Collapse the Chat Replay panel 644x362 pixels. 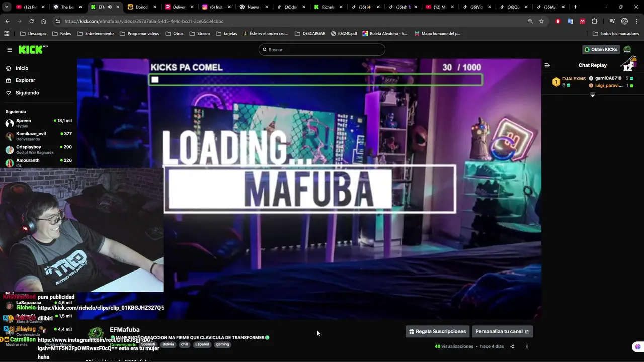click(547, 65)
